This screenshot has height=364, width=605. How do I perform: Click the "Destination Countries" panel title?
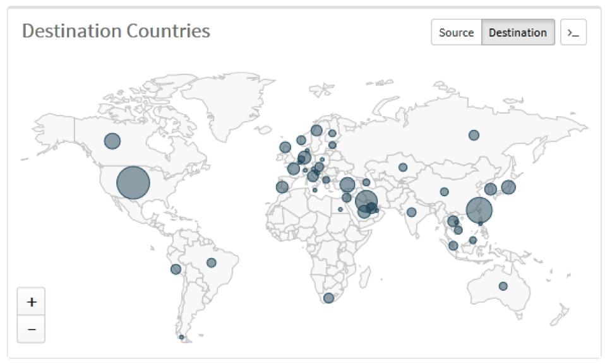coord(116,31)
